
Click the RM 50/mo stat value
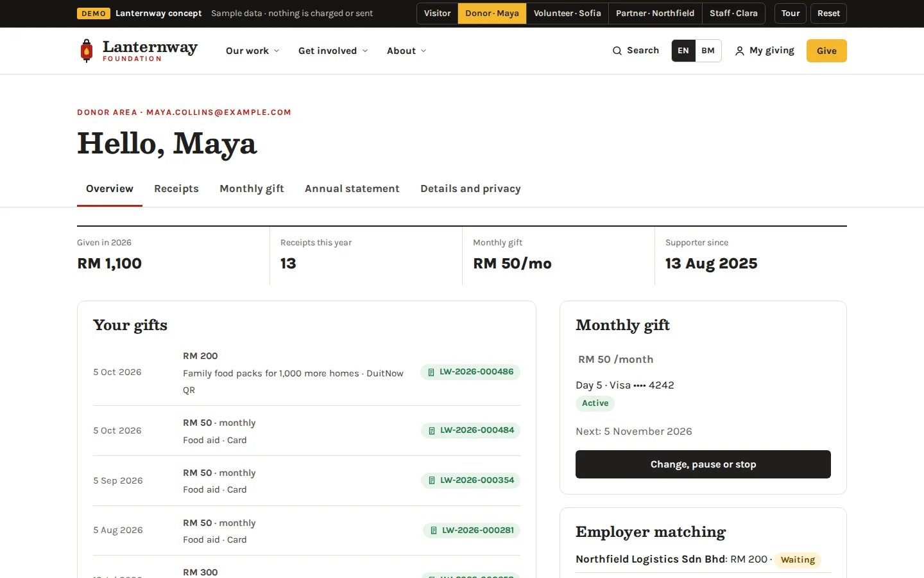pos(512,263)
